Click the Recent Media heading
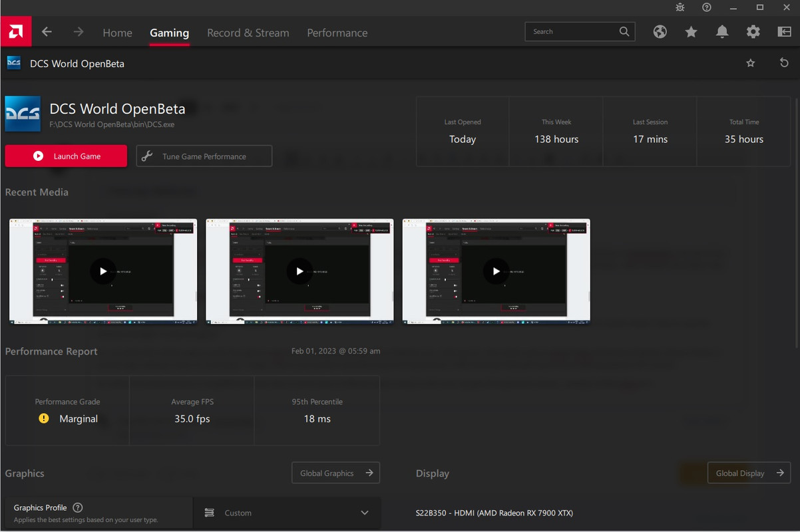The height and width of the screenshot is (532, 800). pos(37,192)
